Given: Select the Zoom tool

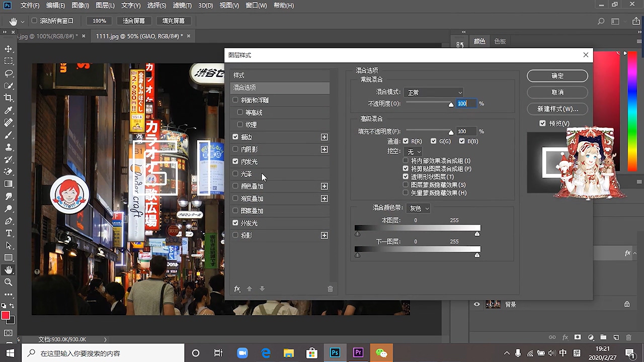Looking at the screenshot, I should click(9, 283).
